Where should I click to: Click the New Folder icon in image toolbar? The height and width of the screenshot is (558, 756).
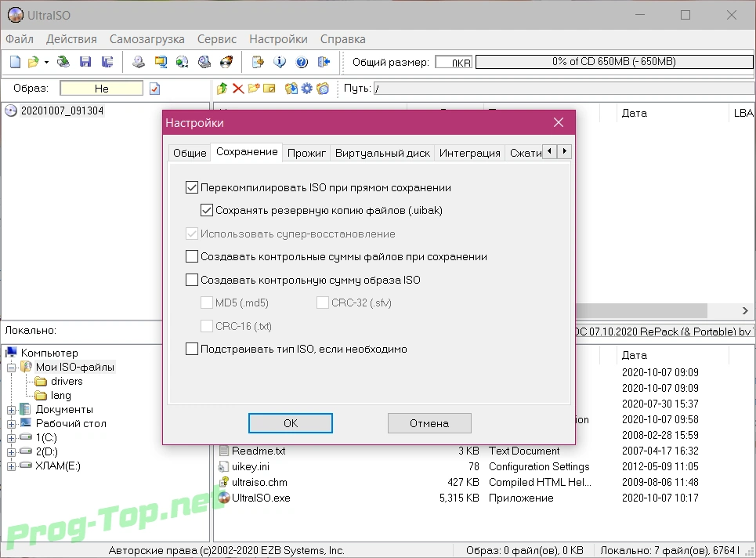pyautogui.click(x=254, y=89)
